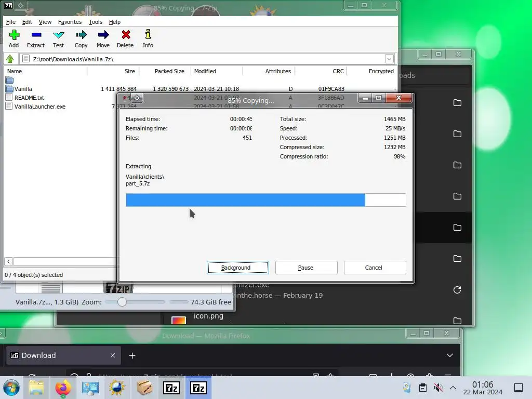Switch to the first 7-Zip taskbar window
The height and width of the screenshot is (399, 532).
171,388
